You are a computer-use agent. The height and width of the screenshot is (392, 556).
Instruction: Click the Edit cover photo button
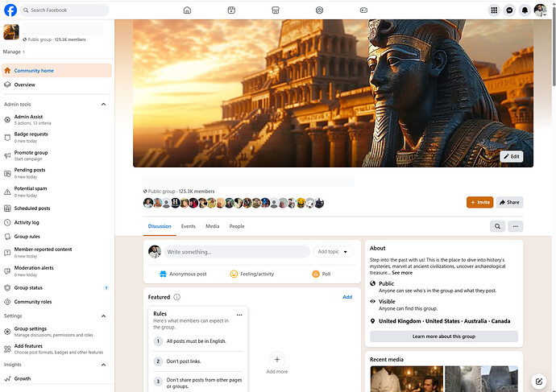tap(511, 156)
